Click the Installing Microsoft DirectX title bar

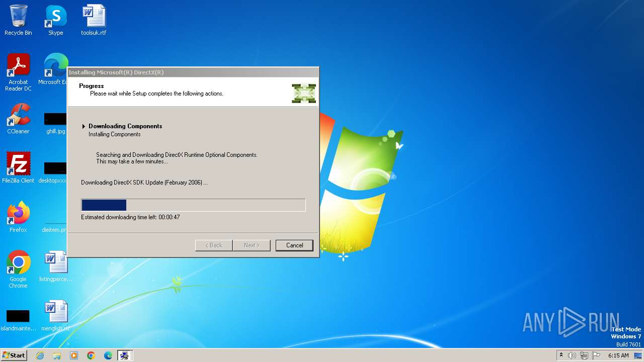(x=193, y=72)
